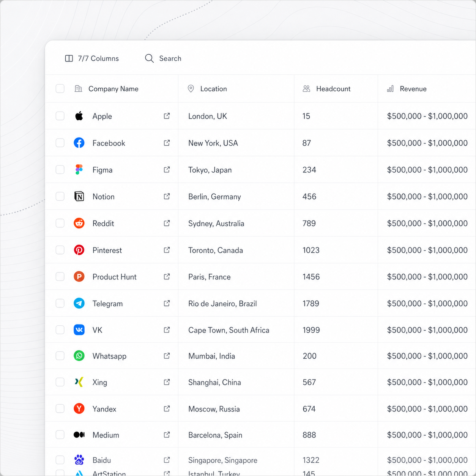Select the 'Singapore, Singapore' location cell
This screenshot has width=476, height=476.
pos(222,460)
